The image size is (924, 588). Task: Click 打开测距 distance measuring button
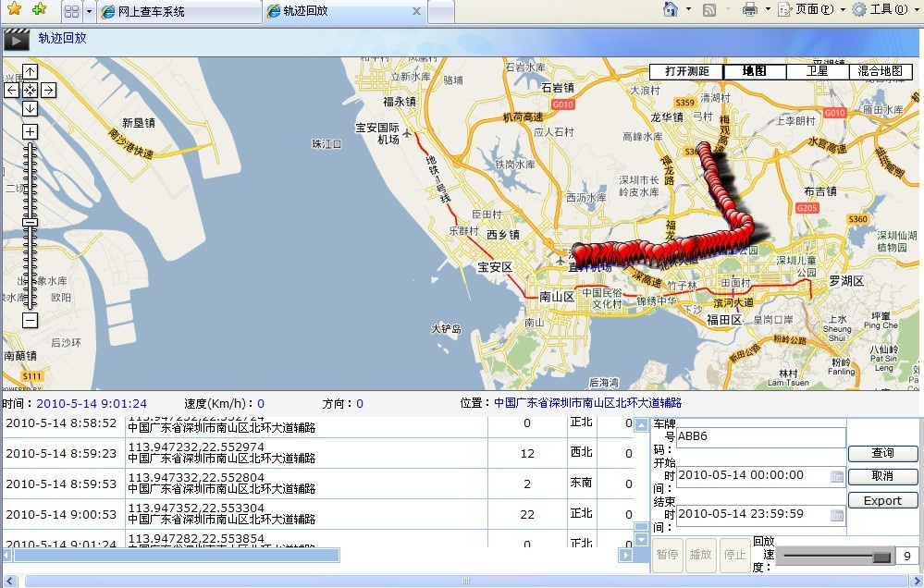pos(686,71)
